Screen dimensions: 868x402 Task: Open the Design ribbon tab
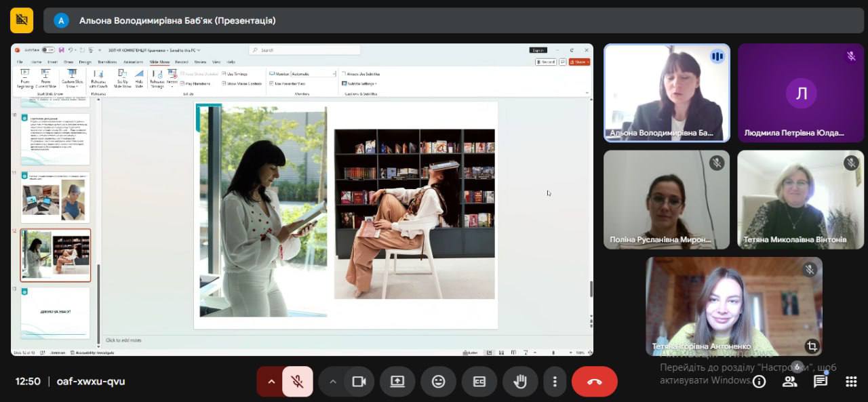[x=85, y=62]
